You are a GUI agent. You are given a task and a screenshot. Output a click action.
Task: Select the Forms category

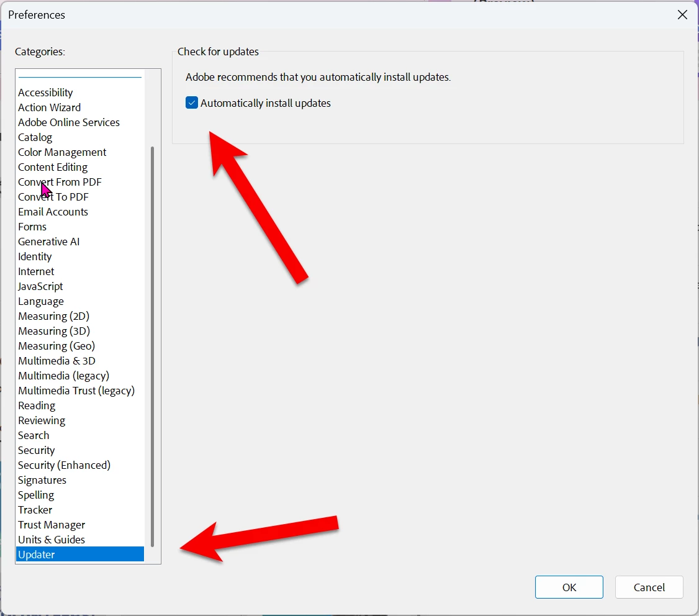32,227
